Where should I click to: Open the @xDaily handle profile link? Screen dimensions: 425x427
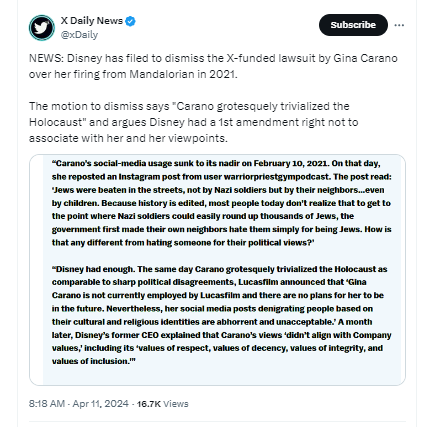pyautogui.click(x=79, y=35)
